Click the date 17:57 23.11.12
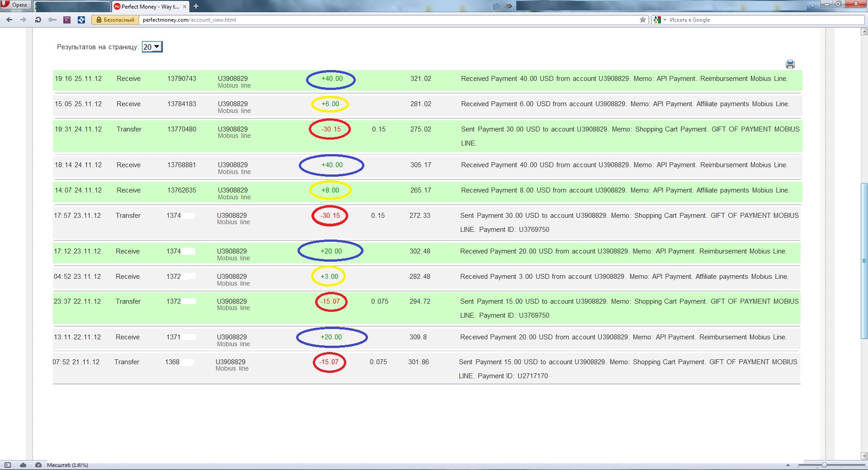Image resolution: width=868 pixels, height=470 pixels. click(77, 216)
